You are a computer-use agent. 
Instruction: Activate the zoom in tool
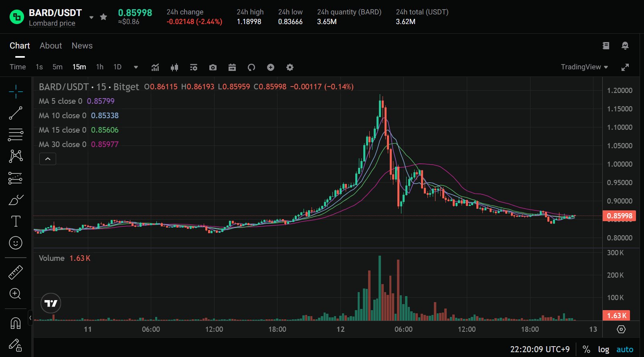pyautogui.click(x=16, y=294)
